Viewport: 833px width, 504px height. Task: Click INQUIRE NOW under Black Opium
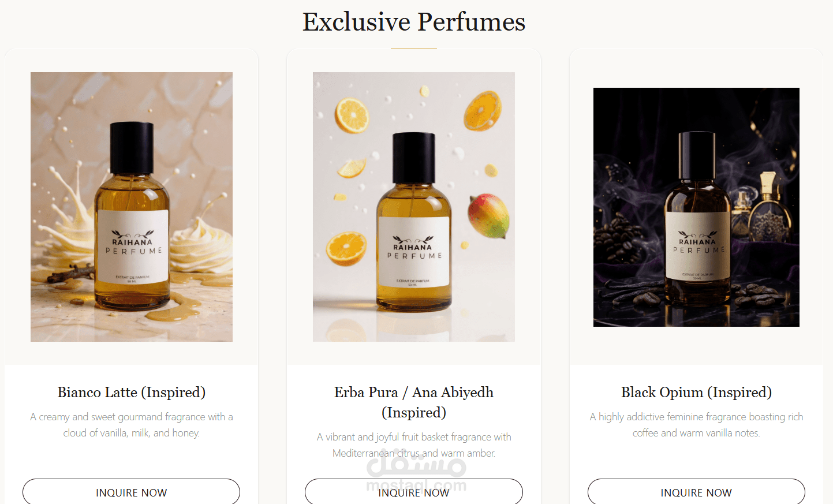click(696, 492)
